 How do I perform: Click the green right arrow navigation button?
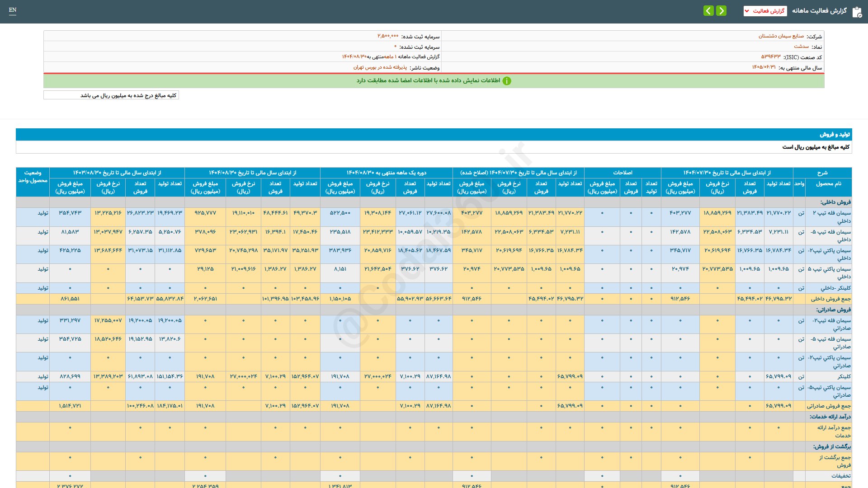coord(722,11)
